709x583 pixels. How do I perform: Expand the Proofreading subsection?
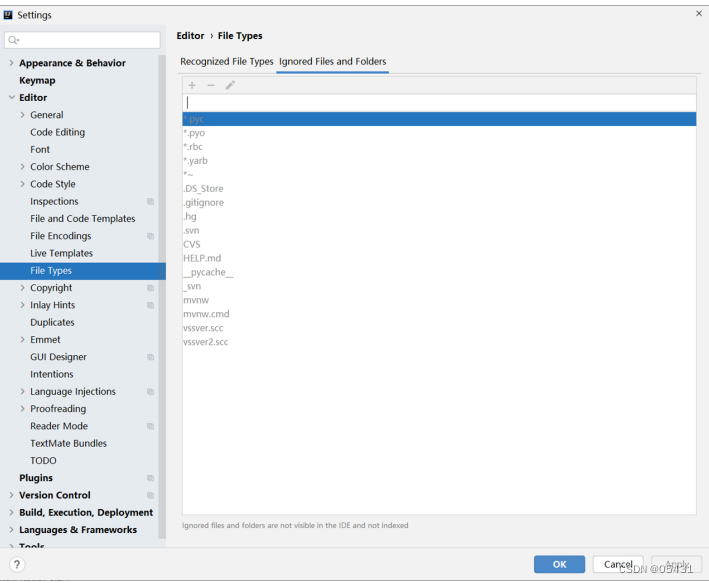coord(23,408)
